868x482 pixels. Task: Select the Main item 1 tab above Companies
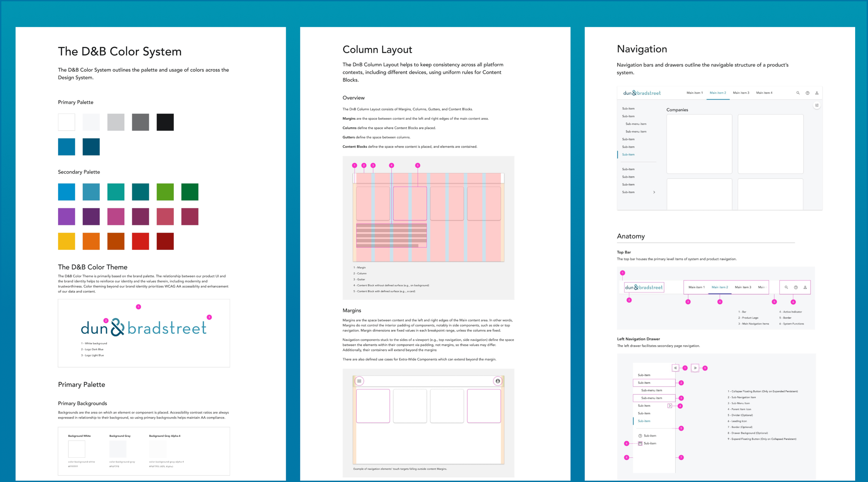(694, 93)
